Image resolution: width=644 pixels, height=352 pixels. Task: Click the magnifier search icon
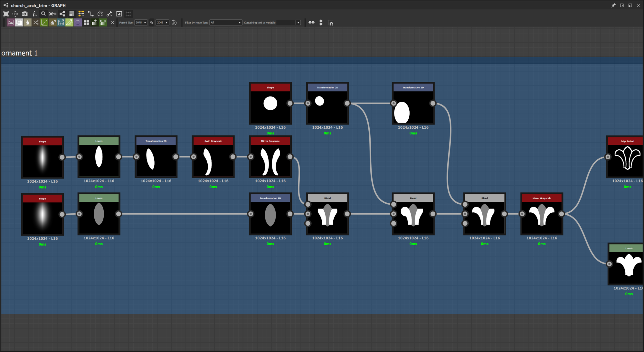tap(43, 14)
